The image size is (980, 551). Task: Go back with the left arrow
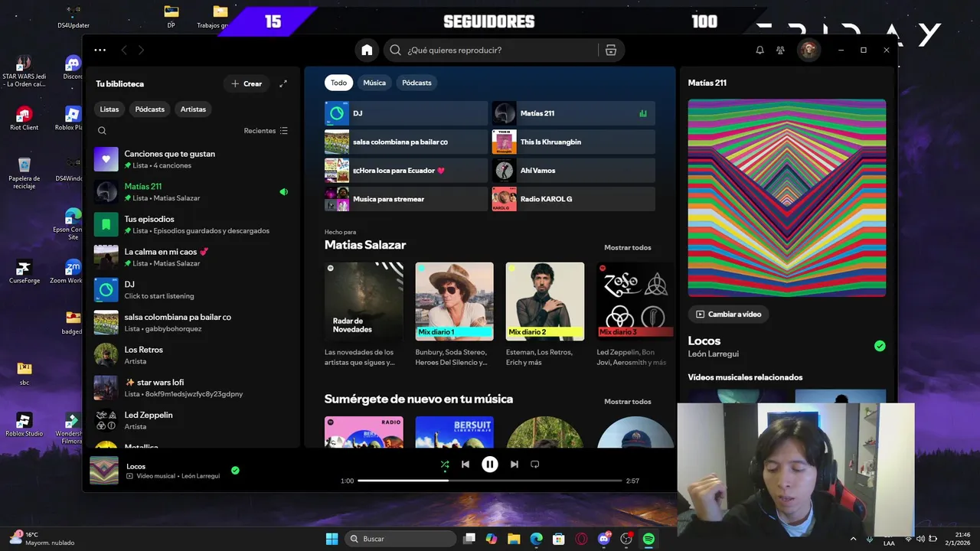[x=124, y=50]
